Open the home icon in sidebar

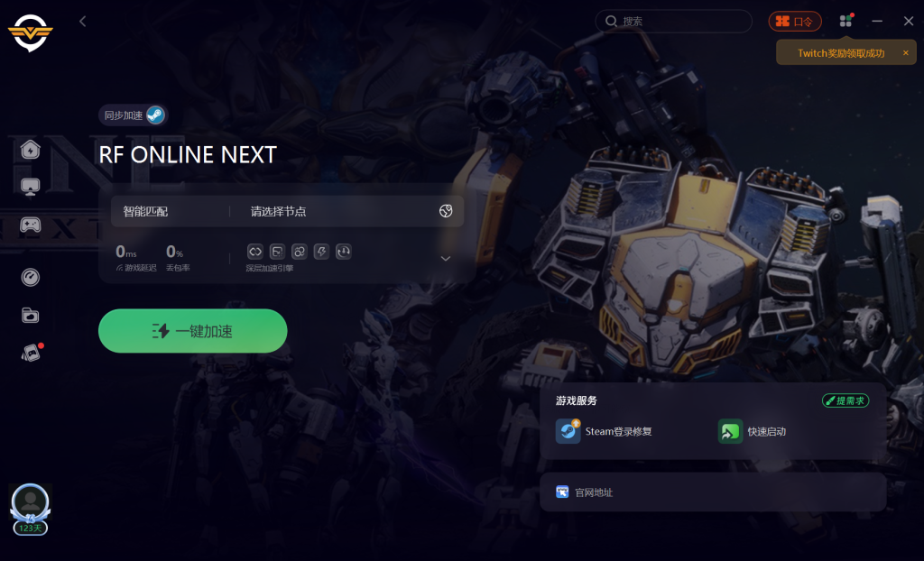[x=30, y=150]
